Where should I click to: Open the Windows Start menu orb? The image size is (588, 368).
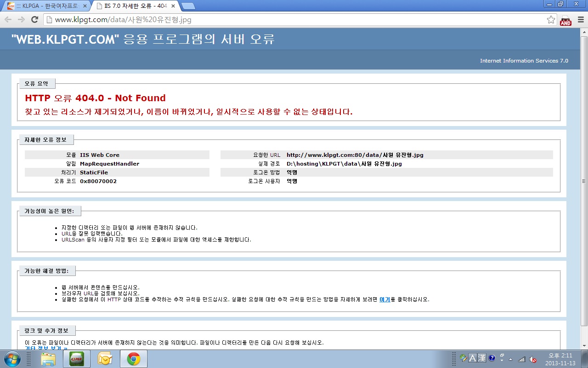click(12, 358)
